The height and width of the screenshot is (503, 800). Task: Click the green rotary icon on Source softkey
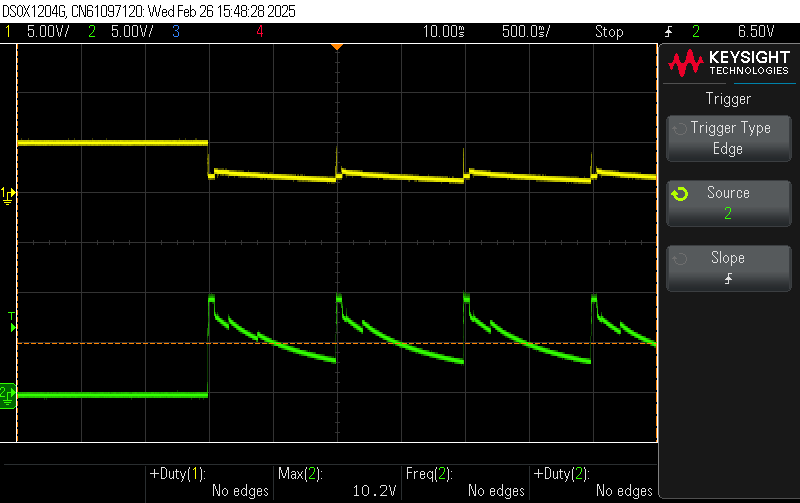pos(680,194)
